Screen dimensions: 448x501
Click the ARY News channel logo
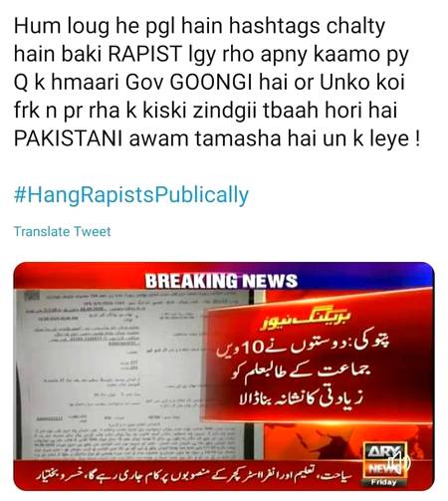(384, 460)
